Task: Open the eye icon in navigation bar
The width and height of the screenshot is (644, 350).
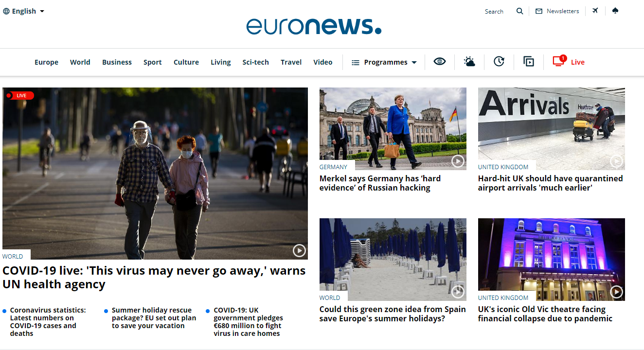Action: pyautogui.click(x=440, y=62)
